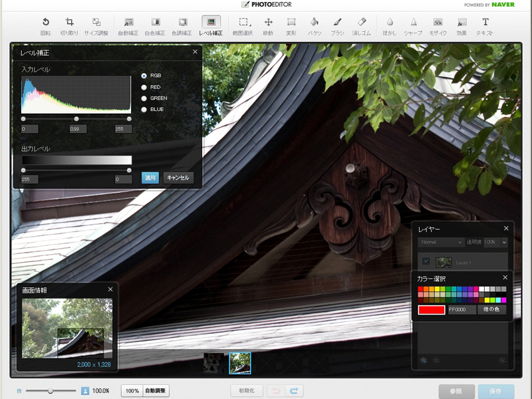Click the Save (保存) button
The image size is (532, 399).
[x=495, y=392]
